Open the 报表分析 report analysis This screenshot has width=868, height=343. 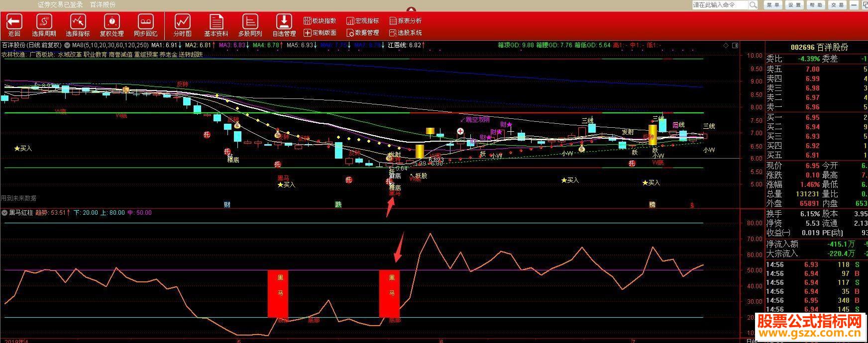[405, 21]
